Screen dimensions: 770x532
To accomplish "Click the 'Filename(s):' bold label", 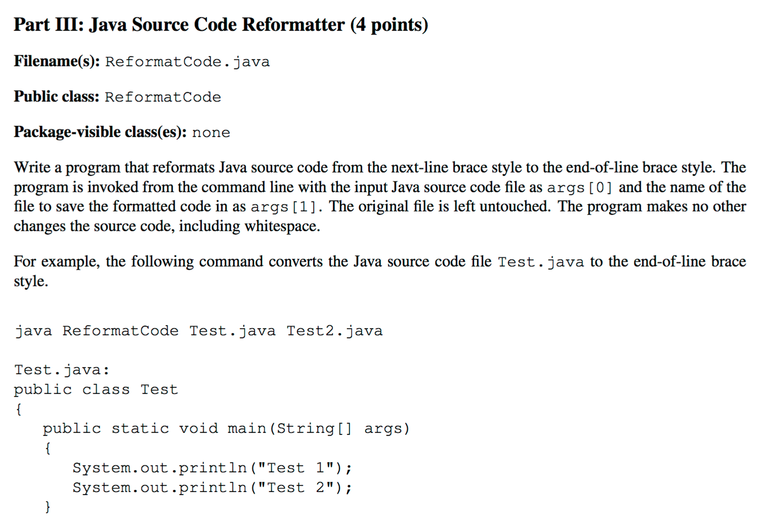I will point(56,61).
